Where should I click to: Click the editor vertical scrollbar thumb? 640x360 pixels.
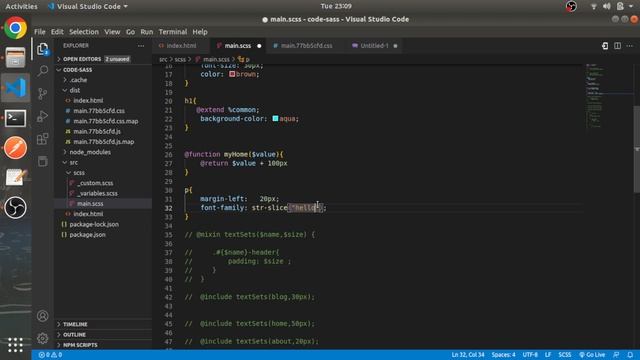(636, 149)
